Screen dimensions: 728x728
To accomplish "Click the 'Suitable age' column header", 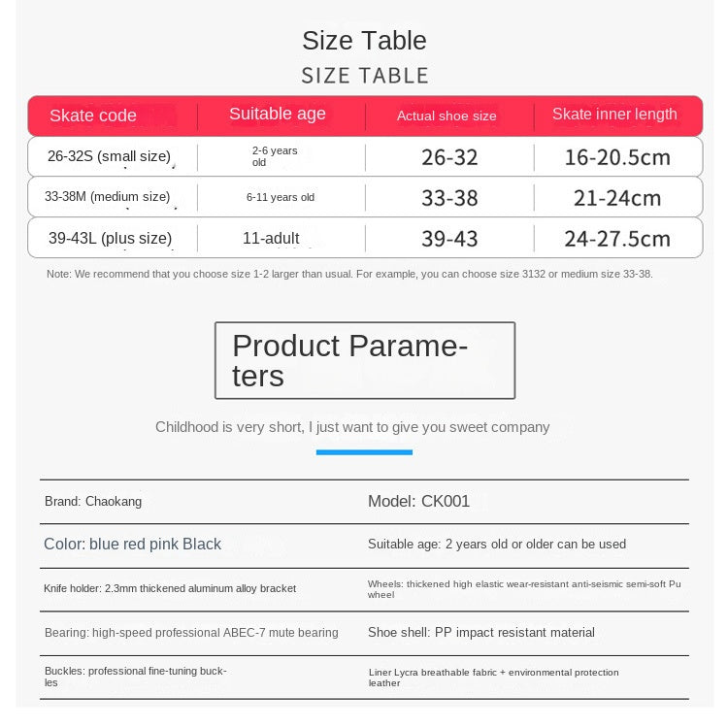I will click(x=278, y=114).
